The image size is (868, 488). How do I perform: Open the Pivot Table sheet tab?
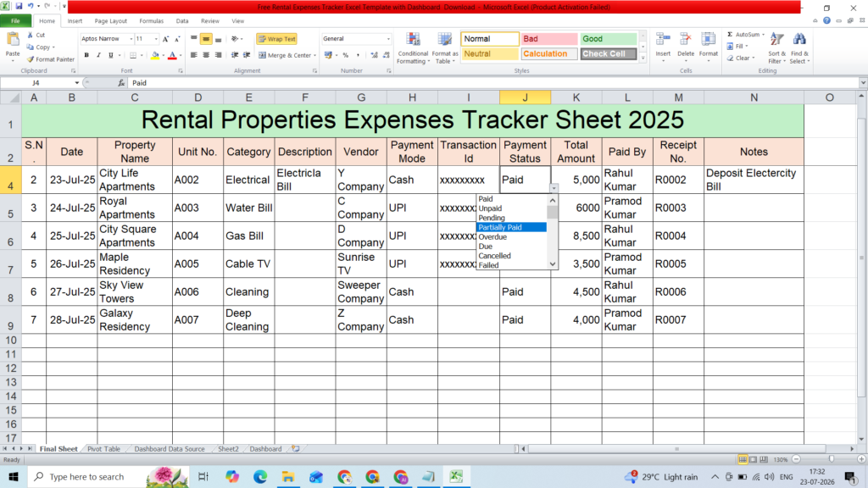pyautogui.click(x=103, y=449)
